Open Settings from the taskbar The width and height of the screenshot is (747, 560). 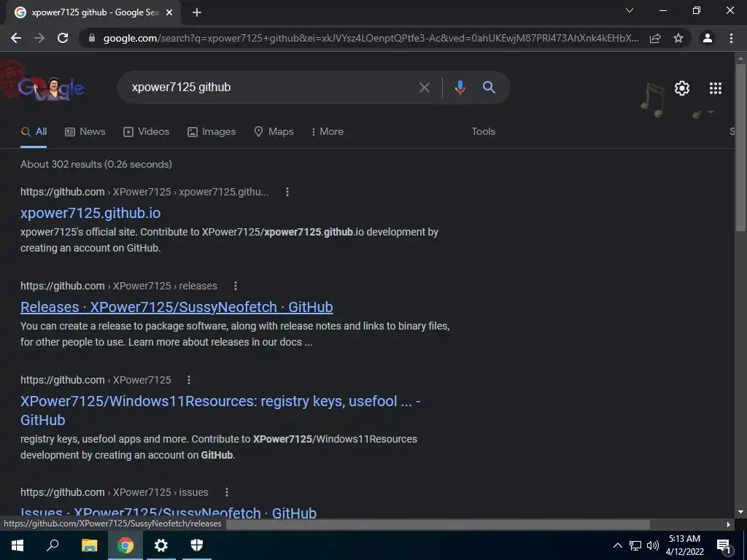point(161,545)
